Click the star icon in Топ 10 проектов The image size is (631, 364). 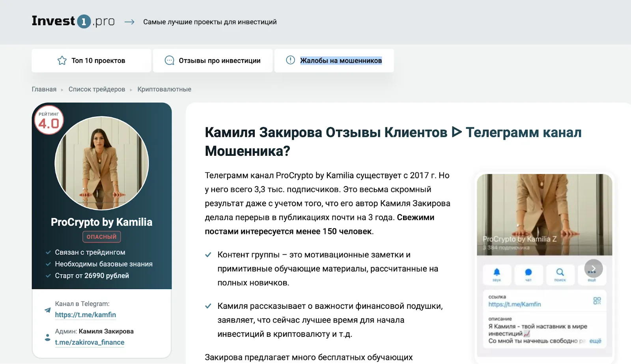point(62,60)
